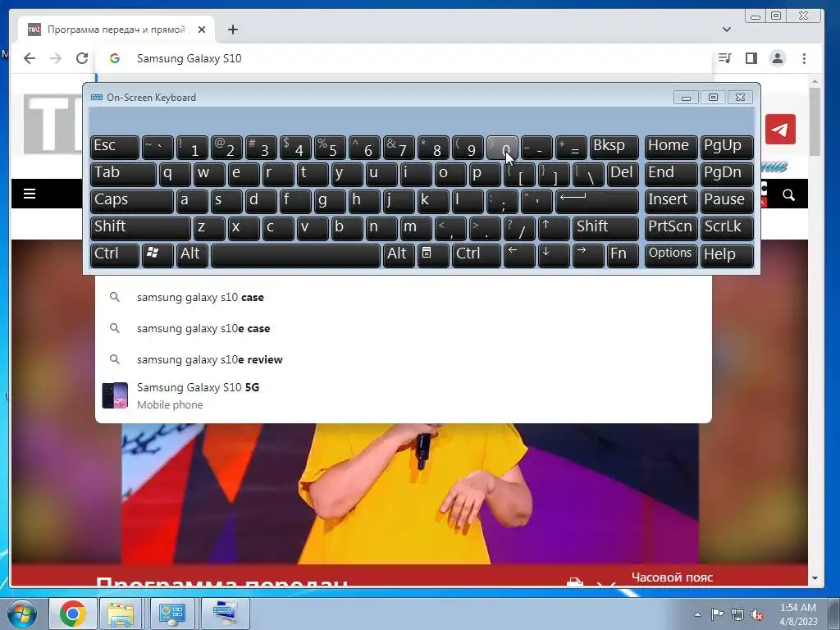Click the website search magnifier icon
Viewport: 840px width, 630px height.
tap(788, 195)
